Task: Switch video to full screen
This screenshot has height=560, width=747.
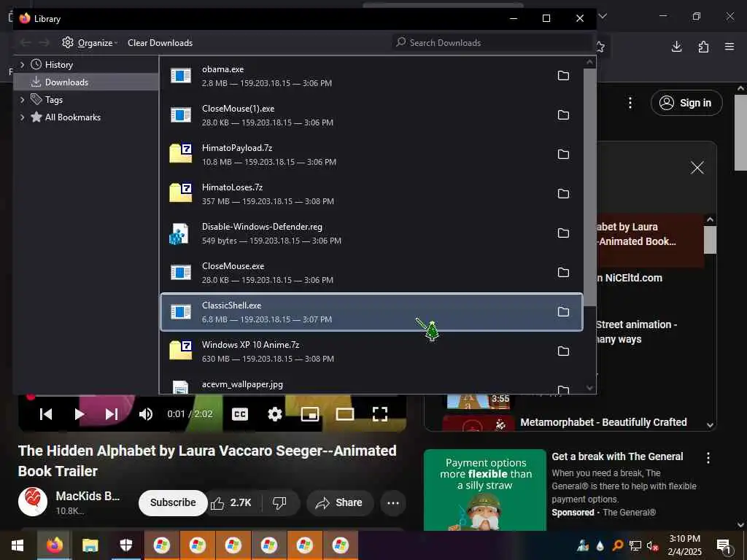Action: [379, 414]
